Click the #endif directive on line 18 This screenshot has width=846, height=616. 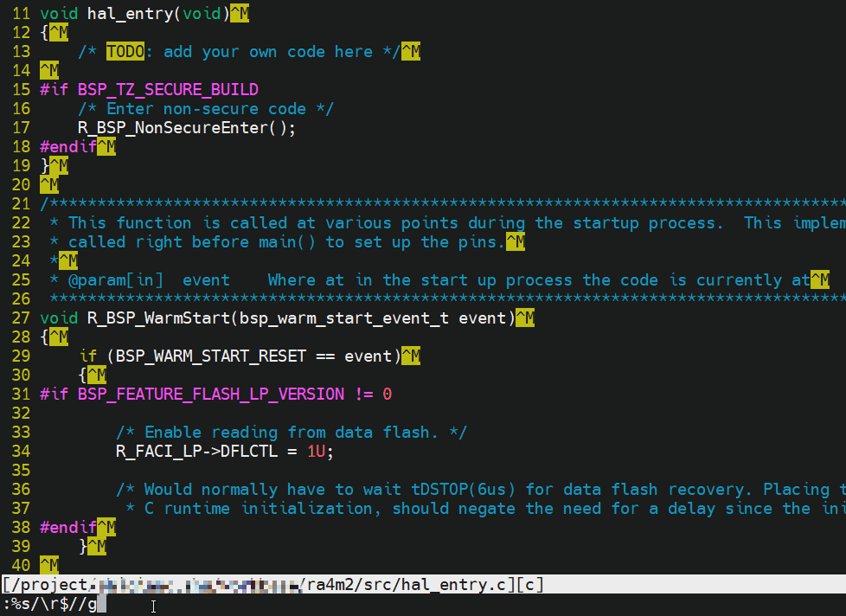68,147
